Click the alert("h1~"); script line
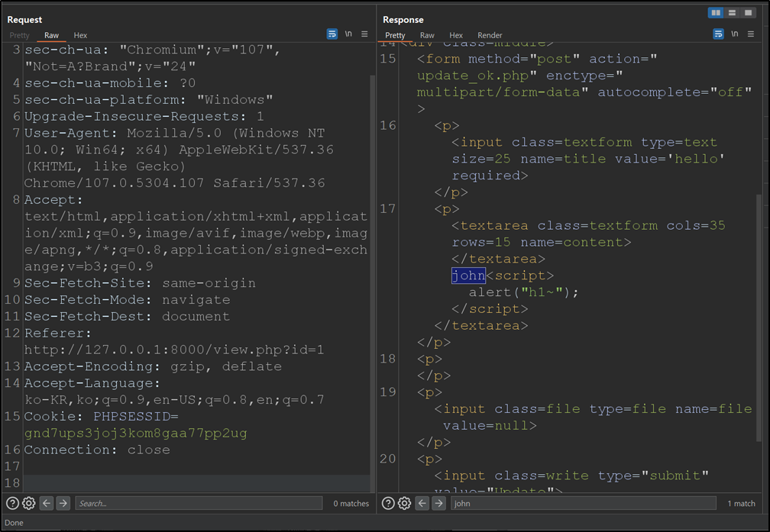 point(523,292)
